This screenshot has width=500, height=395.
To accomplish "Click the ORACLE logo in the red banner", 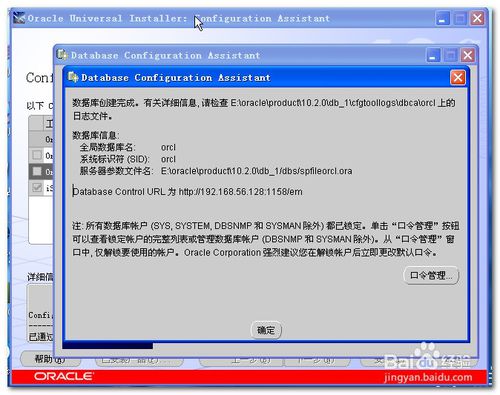I will 63,377.
